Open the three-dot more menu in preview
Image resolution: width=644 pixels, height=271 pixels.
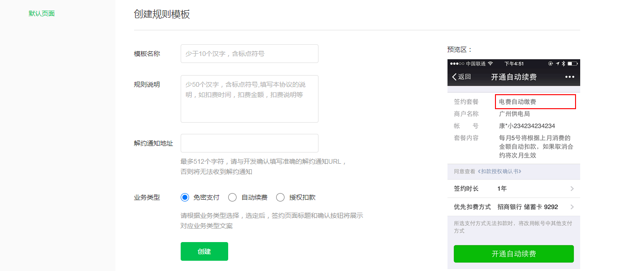[x=569, y=77]
